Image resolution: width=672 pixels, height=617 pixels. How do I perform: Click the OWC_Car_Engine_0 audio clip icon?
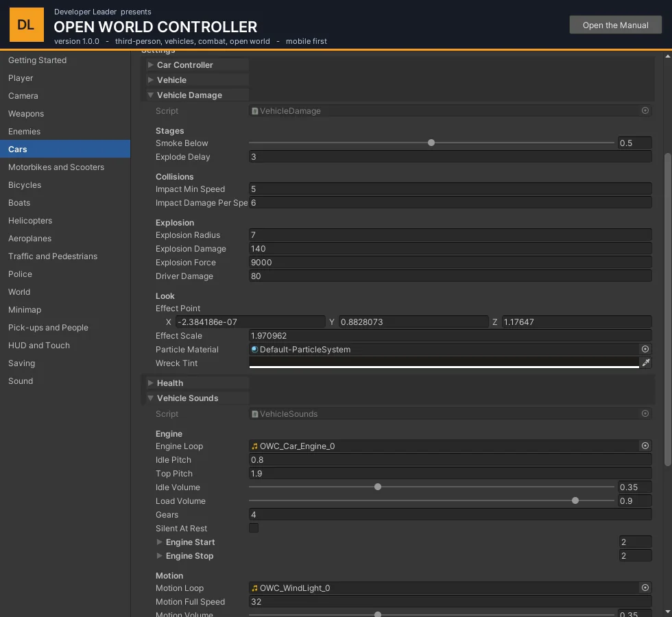click(254, 446)
